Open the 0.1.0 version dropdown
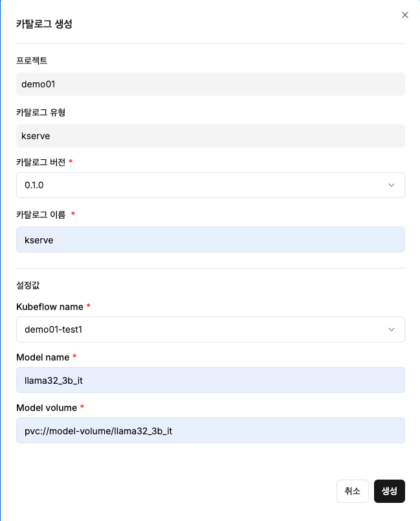This screenshot has width=420, height=521. click(210, 185)
